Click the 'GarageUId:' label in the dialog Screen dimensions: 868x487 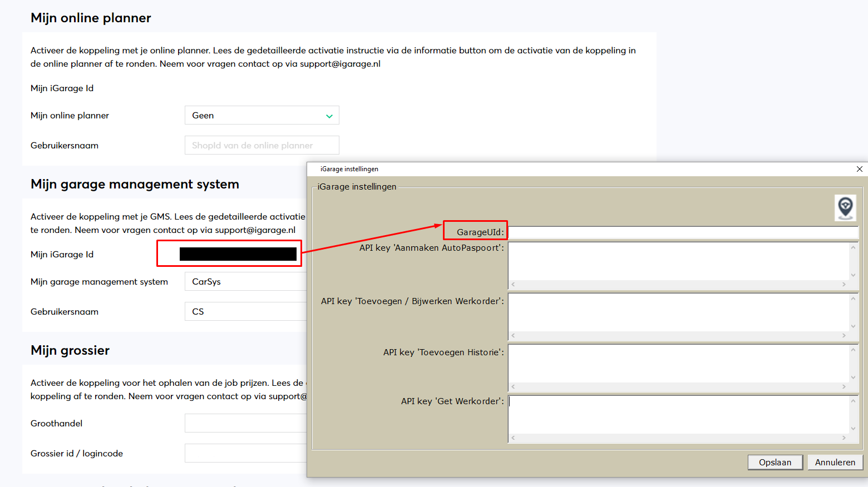coord(480,232)
